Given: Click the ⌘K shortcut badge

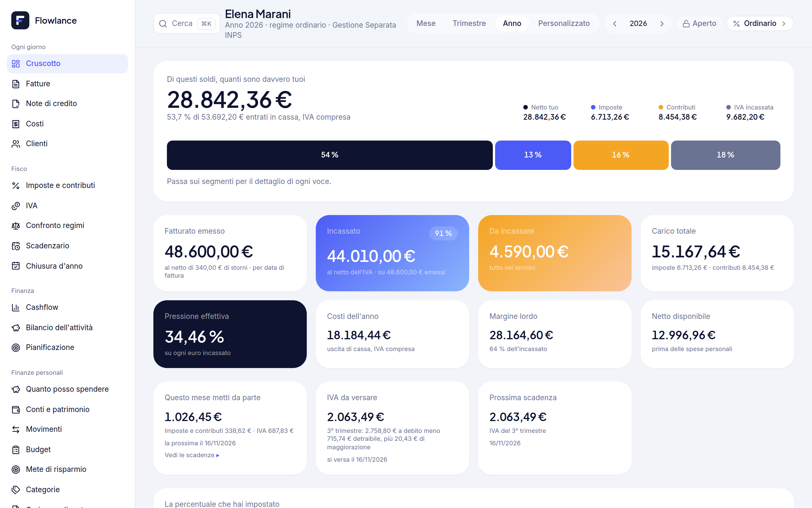Looking at the screenshot, I should click(206, 23).
